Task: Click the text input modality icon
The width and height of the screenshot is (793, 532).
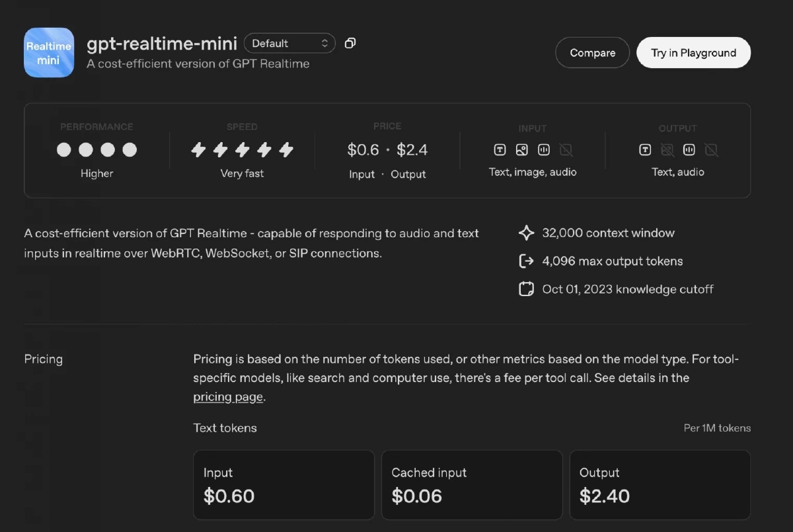Action: coord(500,150)
